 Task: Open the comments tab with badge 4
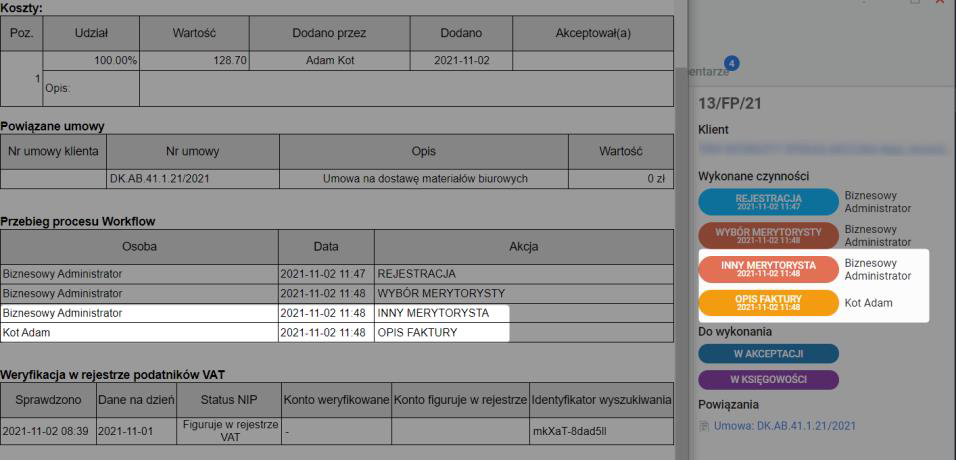tap(708, 71)
